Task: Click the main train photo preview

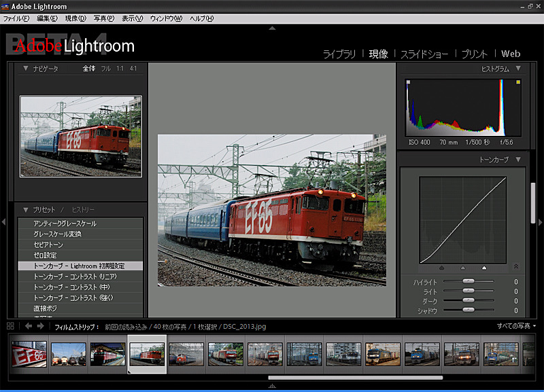Action: click(272, 211)
